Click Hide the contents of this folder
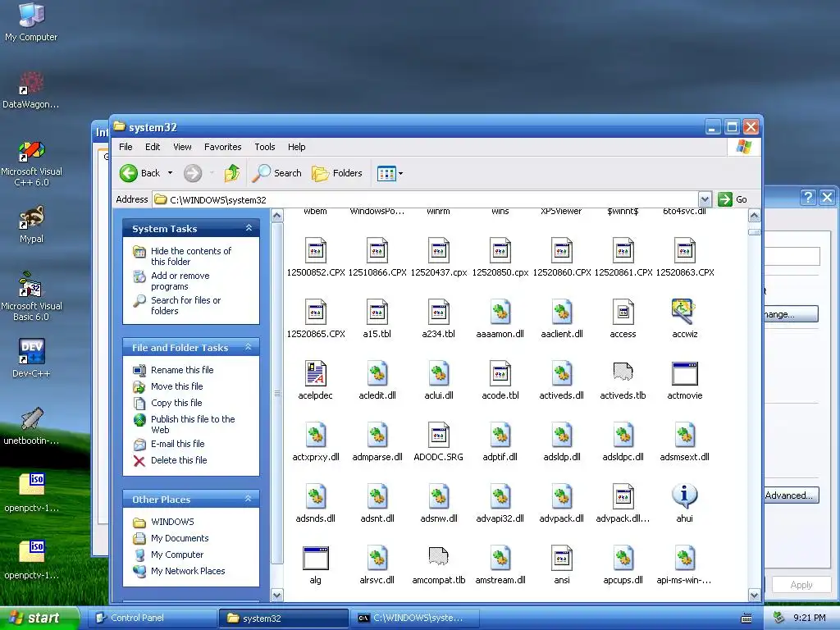This screenshot has width=840, height=630. (x=190, y=256)
